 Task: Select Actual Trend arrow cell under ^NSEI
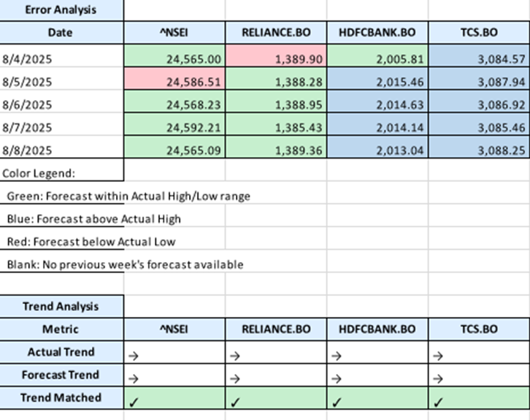click(x=174, y=352)
